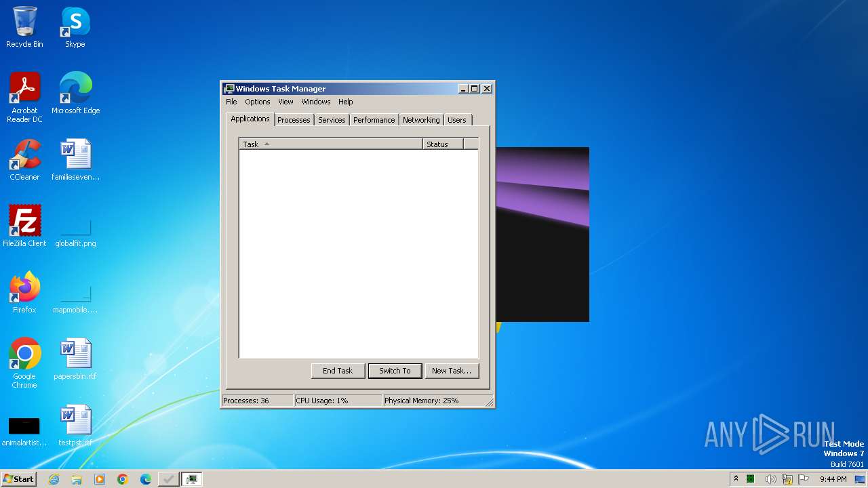
Task: Launch Firefox from the desktop
Action: (x=24, y=292)
